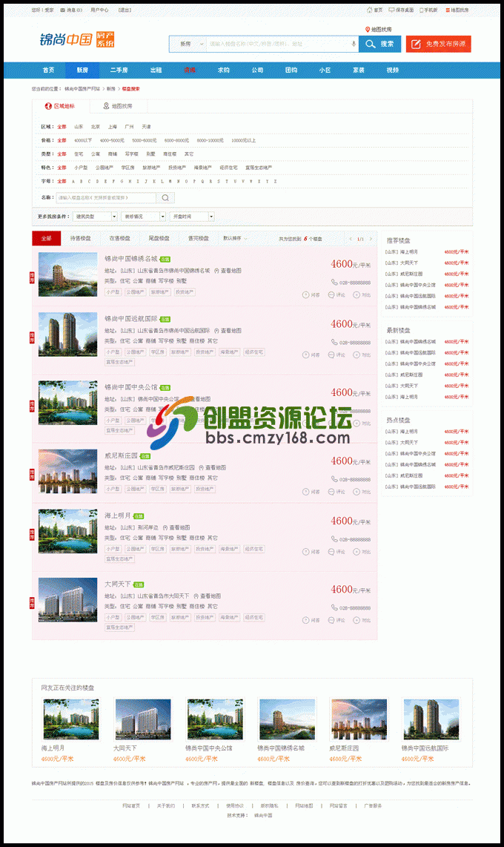Click the 退出 logout link
The image size is (504, 847).
(x=125, y=10)
